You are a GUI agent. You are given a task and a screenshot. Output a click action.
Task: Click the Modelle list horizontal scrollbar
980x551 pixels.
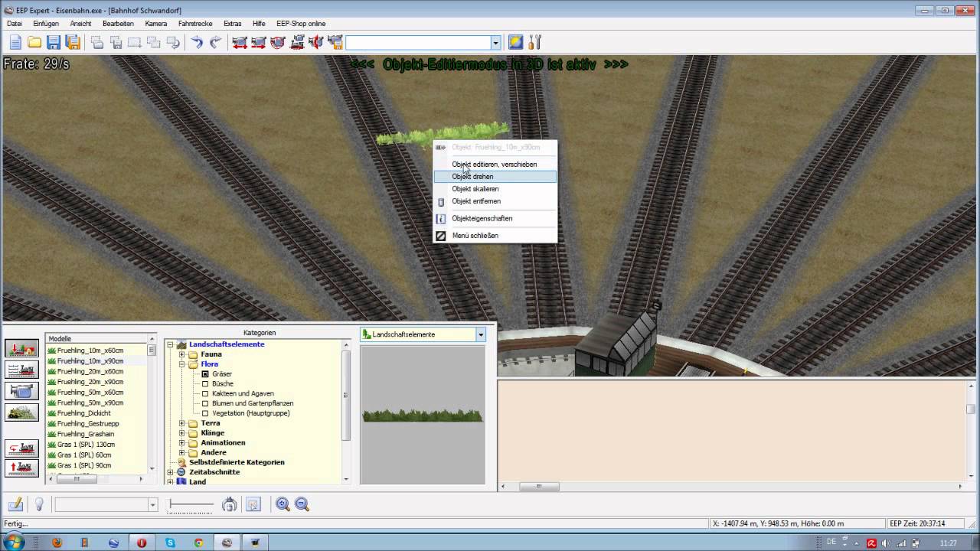[x=96, y=479]
